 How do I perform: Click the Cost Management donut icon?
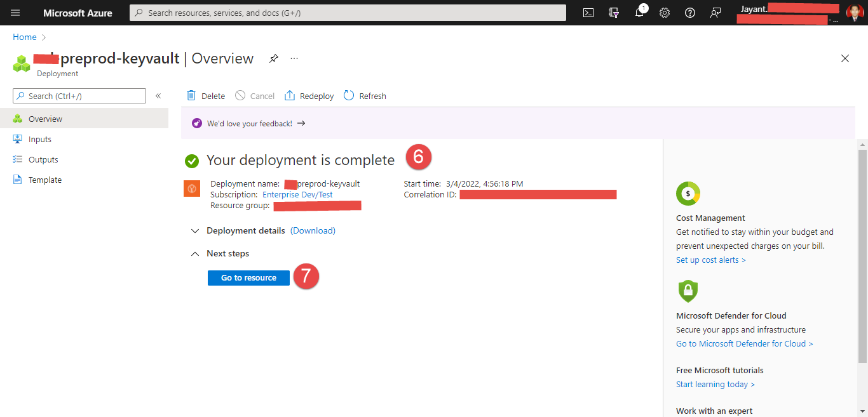click(688, 193)
